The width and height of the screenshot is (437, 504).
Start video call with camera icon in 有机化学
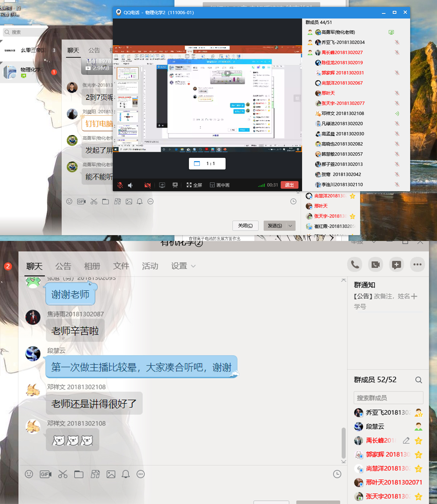(376, 265)
